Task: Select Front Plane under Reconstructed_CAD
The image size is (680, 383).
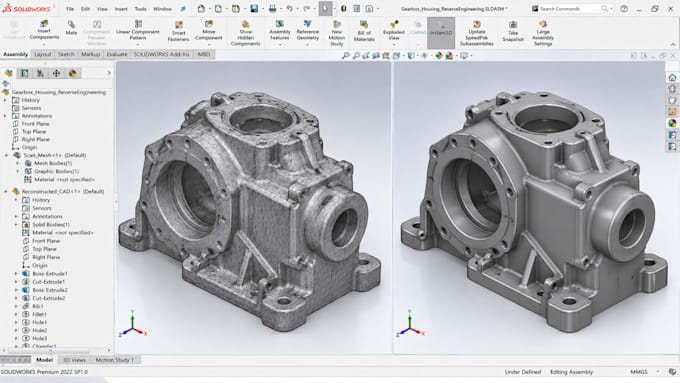Action: [46, 241]
